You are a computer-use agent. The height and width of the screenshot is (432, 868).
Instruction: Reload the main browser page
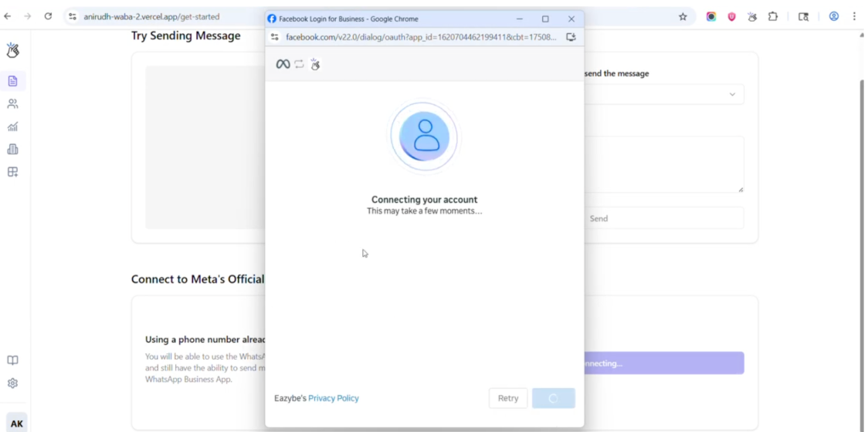[48, 17]
